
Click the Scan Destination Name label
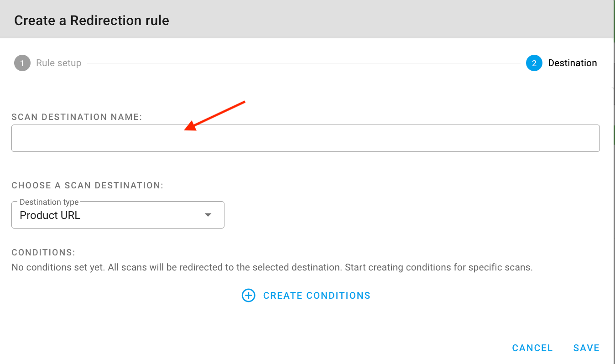tap(77, 117)
